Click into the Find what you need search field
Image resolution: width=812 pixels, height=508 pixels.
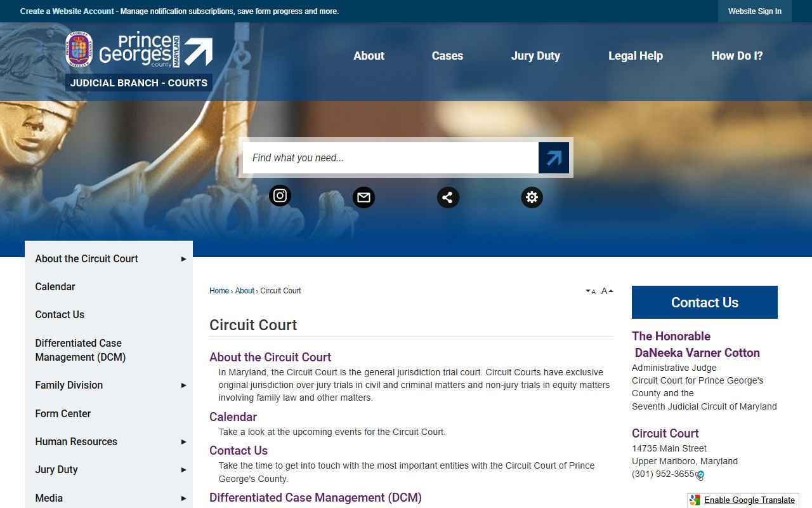tap(390, 158)
